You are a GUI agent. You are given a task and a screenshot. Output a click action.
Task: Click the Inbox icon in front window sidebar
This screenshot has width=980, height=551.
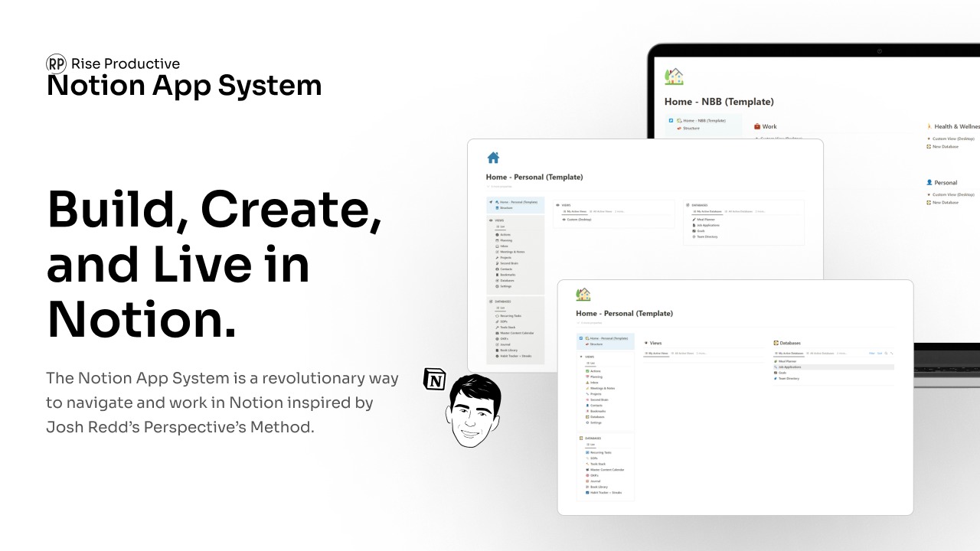point(587,383)
